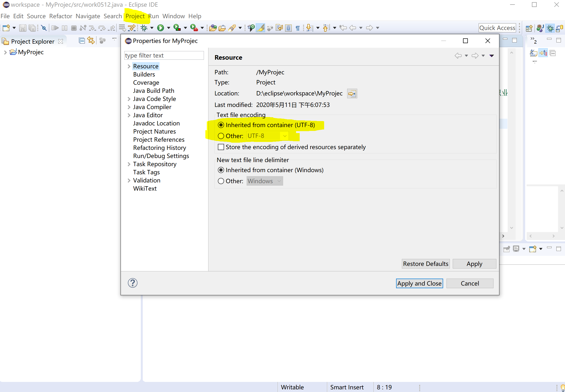The image size is (565, 392).
Task: Open the Open Perspective icon near Quick Access
Action: pos(529,28)
